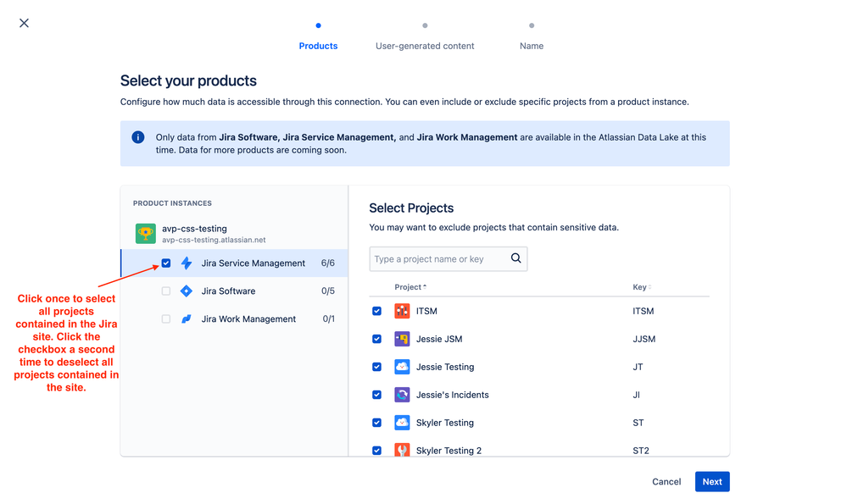The image size is (847, 504).
Task: Click the Next button
Action: [x=712, y=482]
